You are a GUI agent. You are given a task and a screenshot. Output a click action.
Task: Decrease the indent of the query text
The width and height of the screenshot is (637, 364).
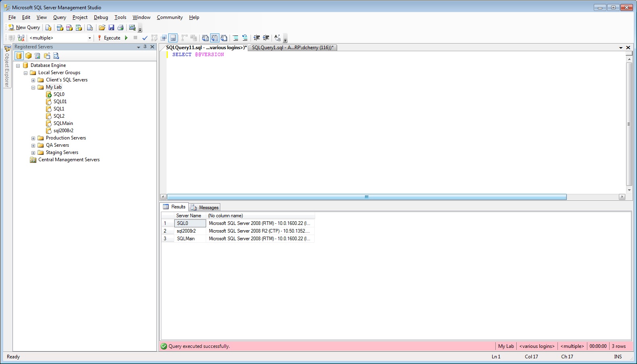point(257,38)
